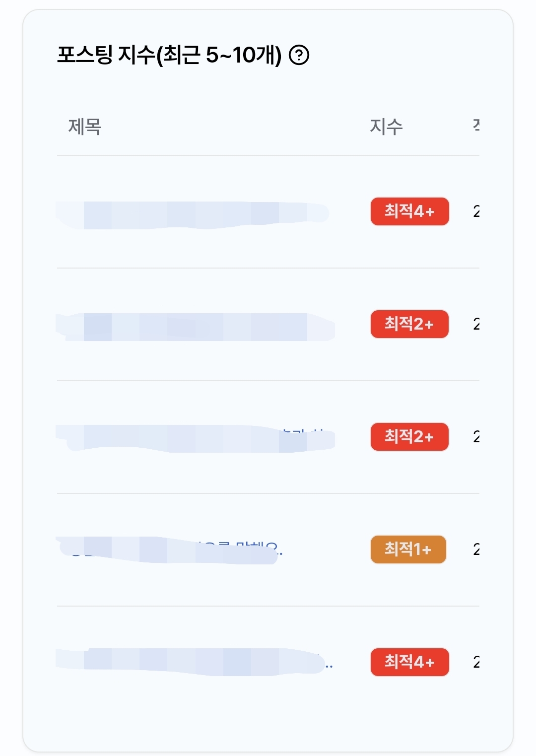This screenshot has width=536, height=756.
Task: Open the blurred post title in the second row
Action: pos(196,327)
